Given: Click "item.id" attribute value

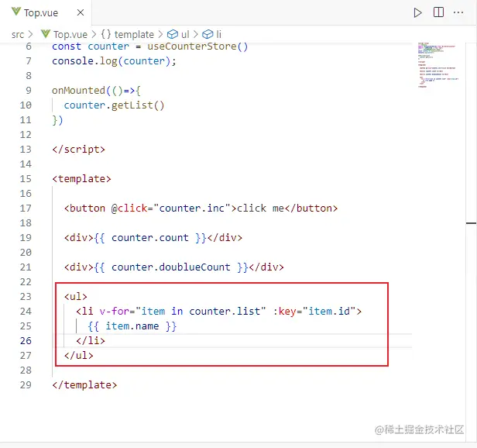Looking at the screenshot, I should point(329,312).
